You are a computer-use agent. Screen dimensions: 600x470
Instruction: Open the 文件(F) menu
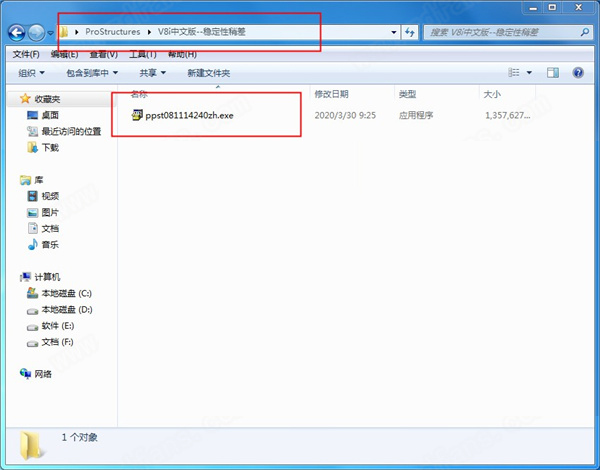[26, 54]
